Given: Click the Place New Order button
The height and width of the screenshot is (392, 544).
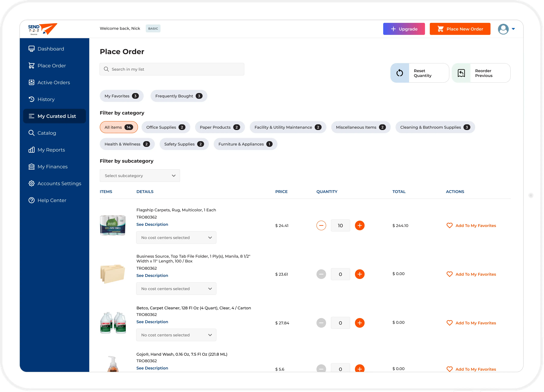Looking at the screenshot, I should tap(460, 29).
